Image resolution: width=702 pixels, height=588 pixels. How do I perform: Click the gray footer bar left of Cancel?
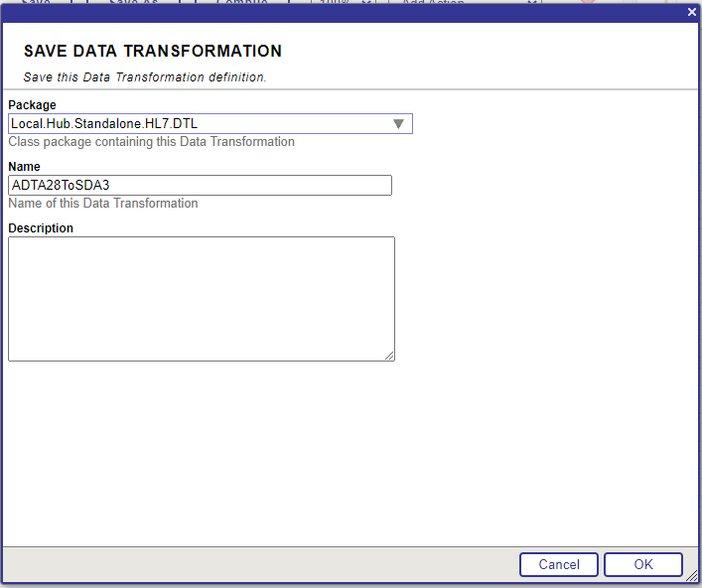pos(248,564)
